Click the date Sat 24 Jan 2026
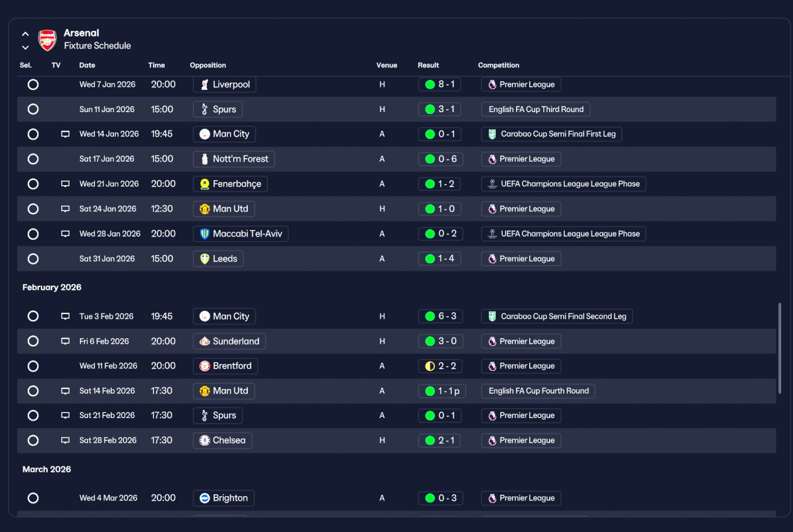 click(x=108, y=209)
